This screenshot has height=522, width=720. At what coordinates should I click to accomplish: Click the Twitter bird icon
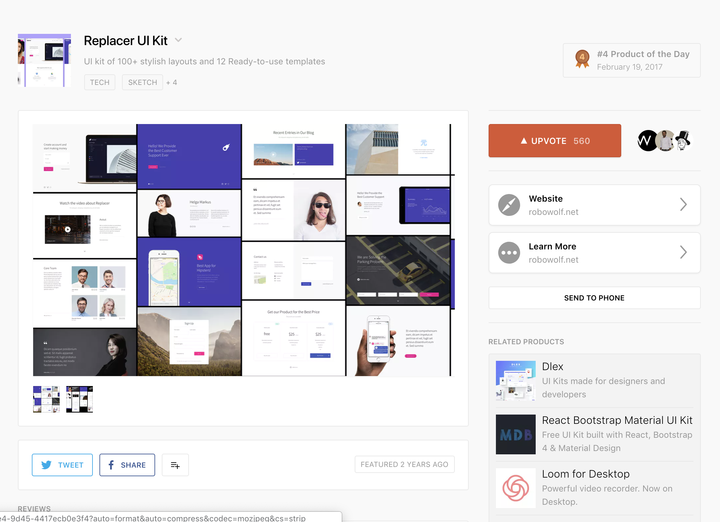click(46, 465)
